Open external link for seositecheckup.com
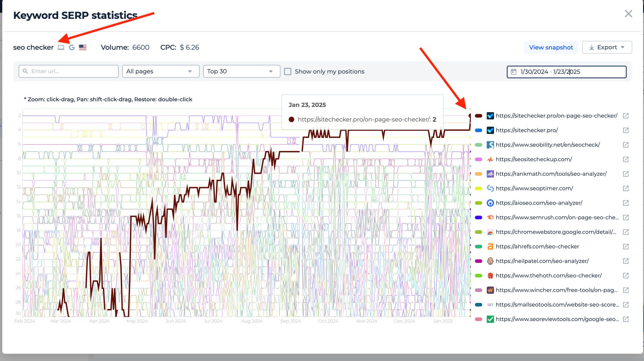The width and height of the screenshot is (644, 361). coord(626,159)
